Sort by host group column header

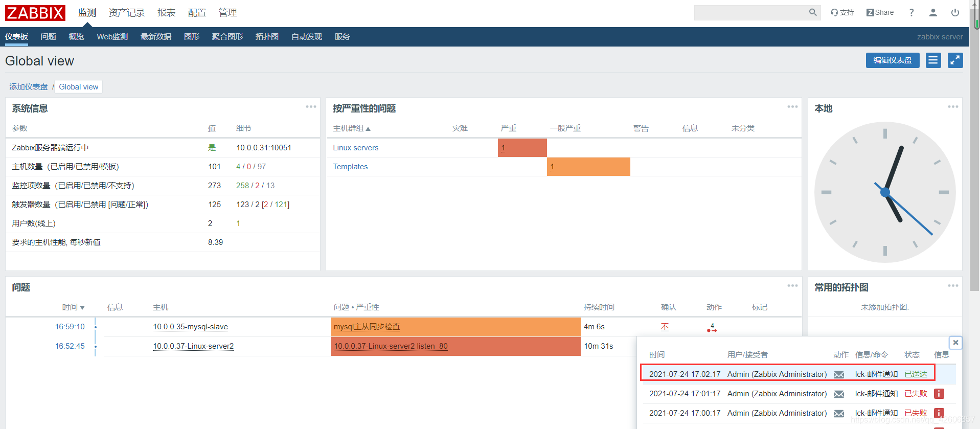pos(352,128)
